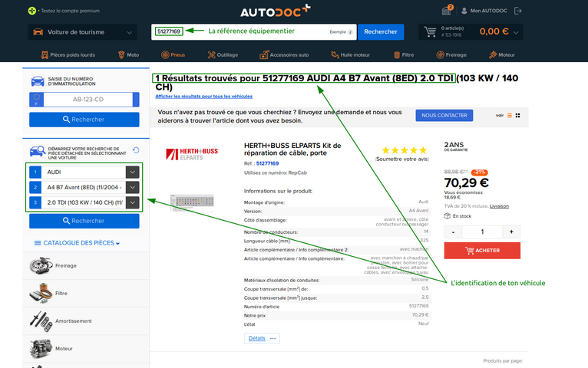588x368 pixels.
Task: Open the Filtre catalogue category image
Action: (41, 293)
